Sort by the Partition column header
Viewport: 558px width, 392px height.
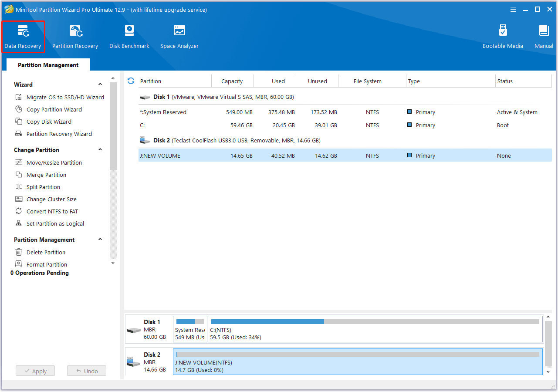pyautogui.click(x=174, y=81)
